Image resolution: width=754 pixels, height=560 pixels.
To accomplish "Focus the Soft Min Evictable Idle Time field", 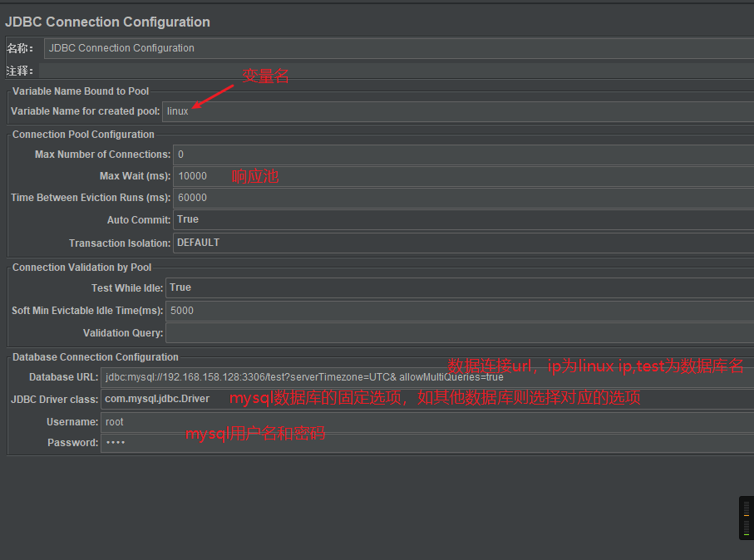I will (x=458, y=311).
